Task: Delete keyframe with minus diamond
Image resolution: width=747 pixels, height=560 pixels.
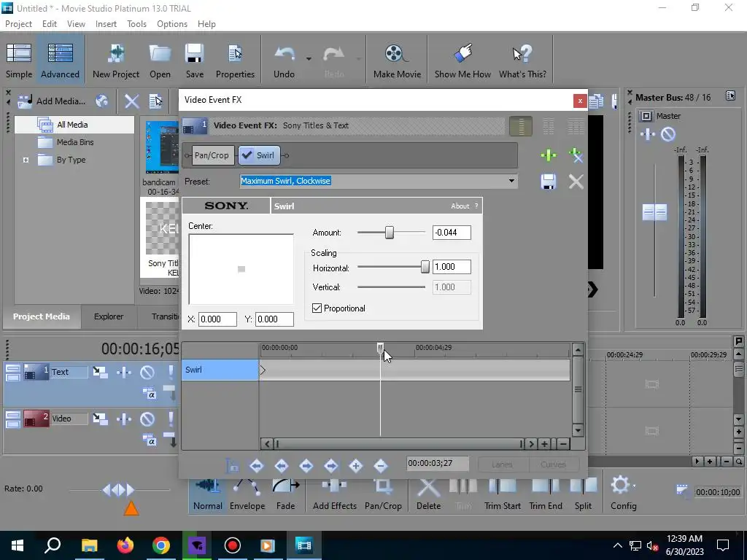Action: [x=381, y=466]
